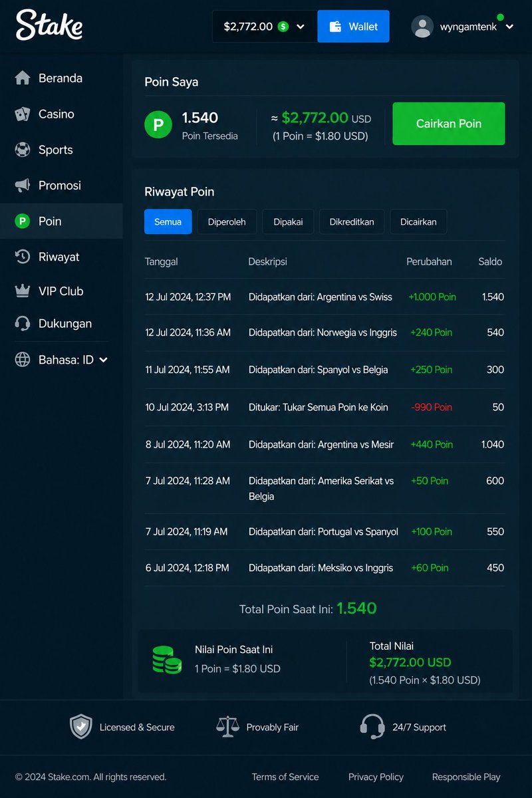Image resolution: width=532 pixels, height=798 pixels.
Task: Click the Provably Fair scales icon
Action: pyautogui.click(x=227, y=728)
